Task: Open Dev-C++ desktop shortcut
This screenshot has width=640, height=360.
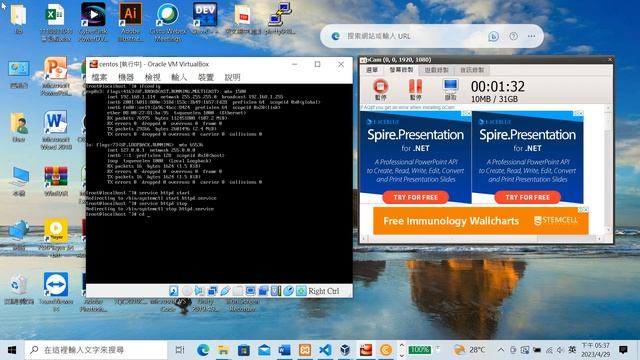Action: coord(205,19)
